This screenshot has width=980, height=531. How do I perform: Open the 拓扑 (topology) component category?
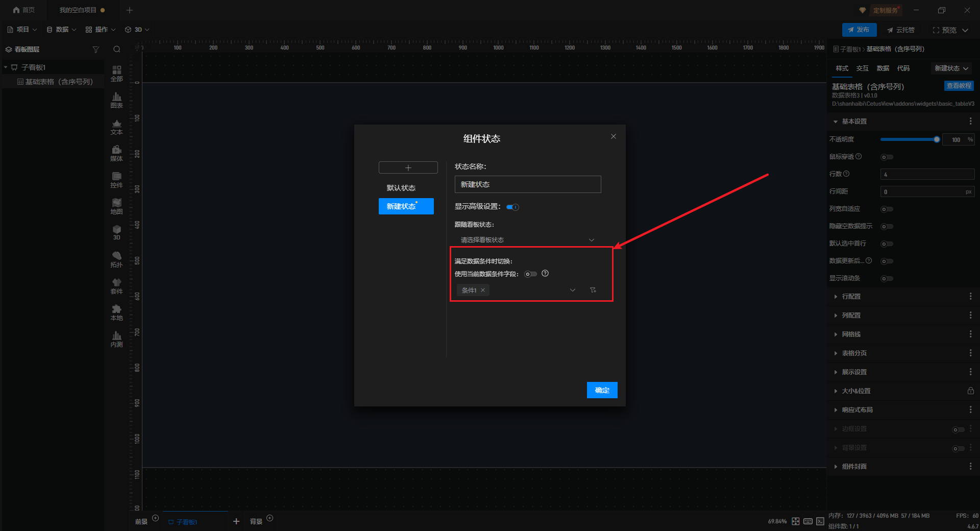click(x=116, y=259)
